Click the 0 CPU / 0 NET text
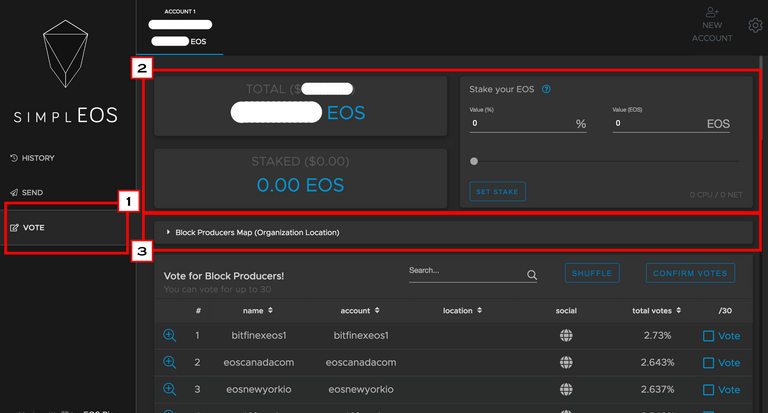Image resolution: width=768 pixels, height=413 pixels. point(716,195)
